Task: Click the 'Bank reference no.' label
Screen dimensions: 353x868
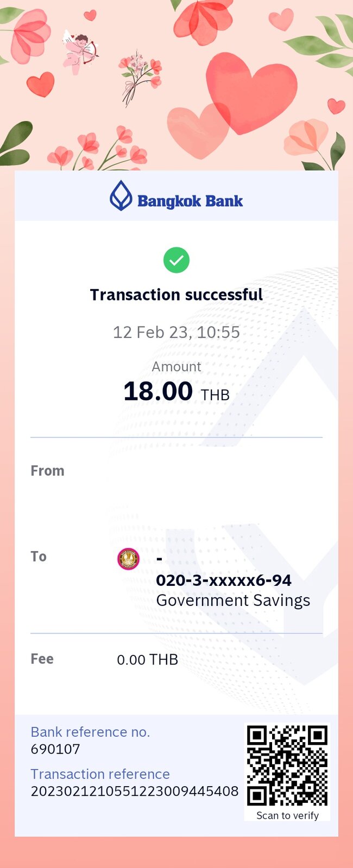Action: [90, 732]
